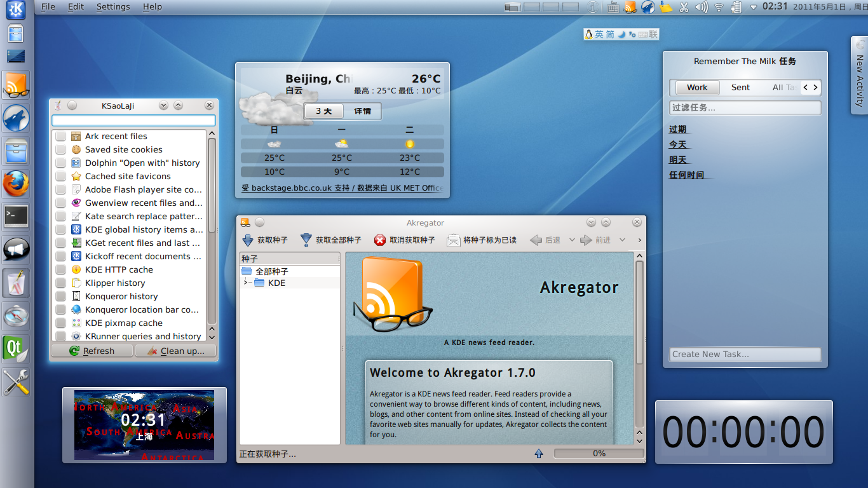Open the Forward (前进) history dropdown
This screenshot has width=868, height=488.
pos(622,240)
